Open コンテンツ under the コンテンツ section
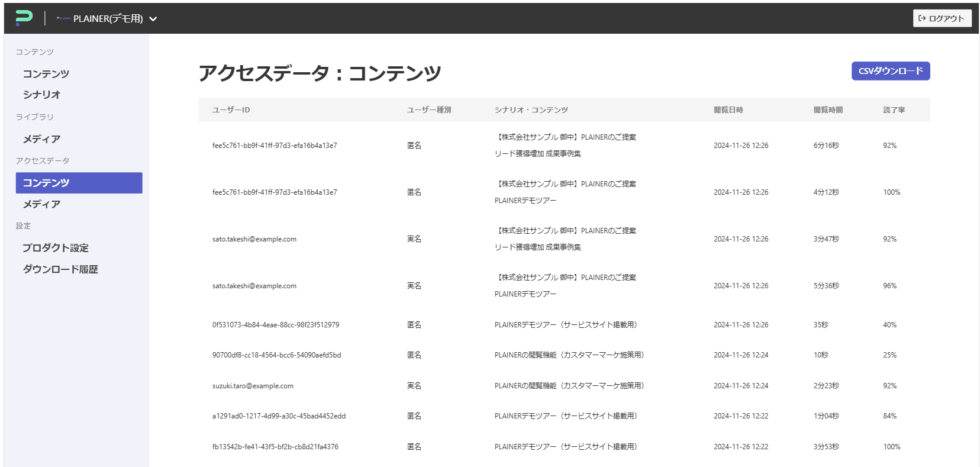The width and height of the screenshot is (980, 467). pos(46,74)
